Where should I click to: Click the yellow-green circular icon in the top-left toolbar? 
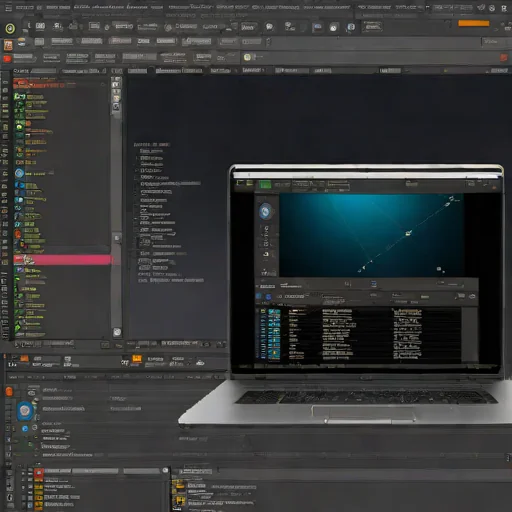coord(10,29)
